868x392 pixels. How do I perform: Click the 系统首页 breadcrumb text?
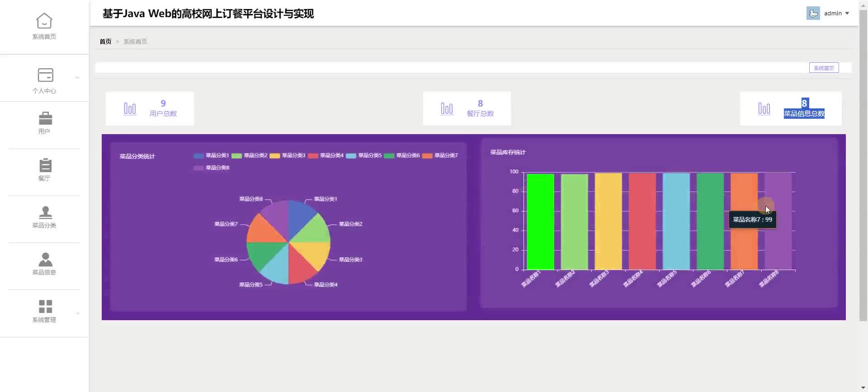tap(136, 42)
